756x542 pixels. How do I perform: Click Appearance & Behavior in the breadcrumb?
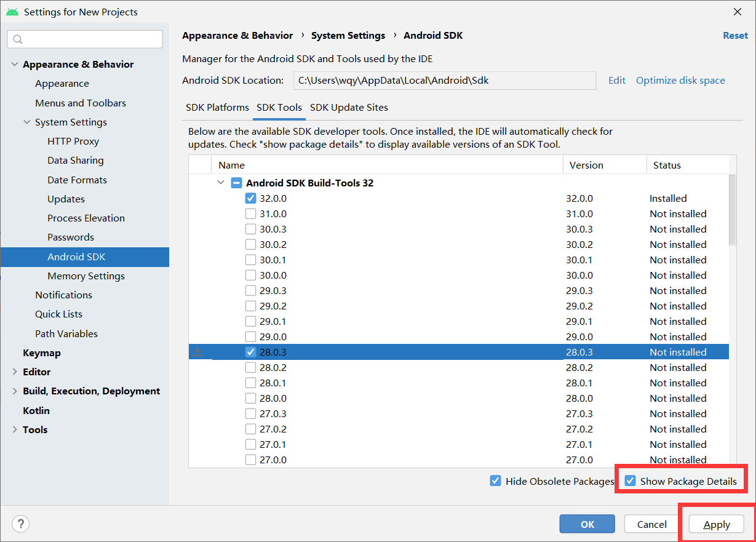(237, 35)
